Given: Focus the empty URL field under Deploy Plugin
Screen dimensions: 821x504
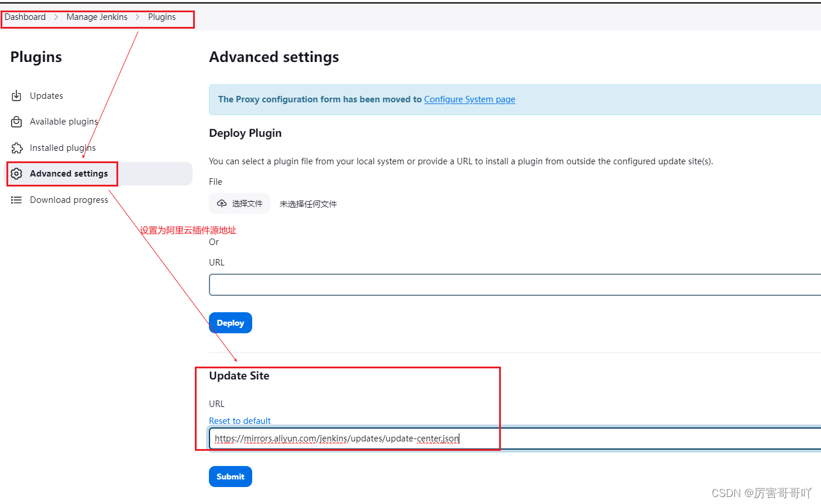Looking at the screenshot, I should click(410, 285).
